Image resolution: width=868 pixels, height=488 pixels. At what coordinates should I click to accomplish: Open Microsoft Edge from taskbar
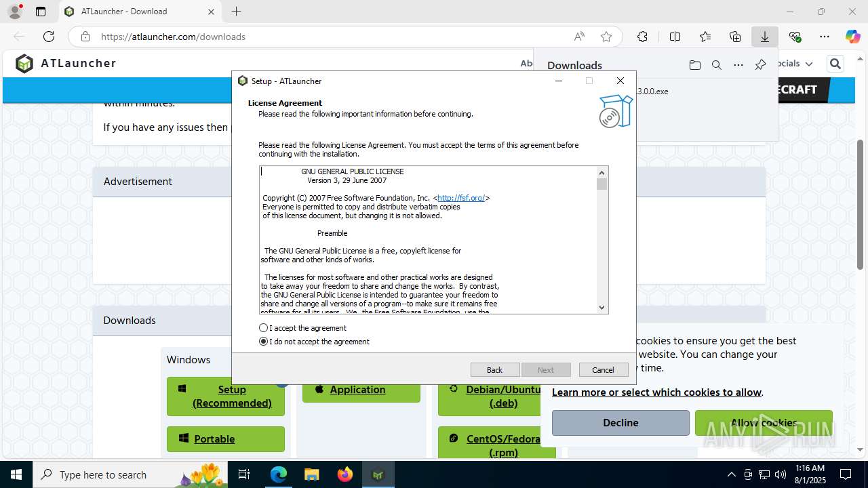click(279, 474)
